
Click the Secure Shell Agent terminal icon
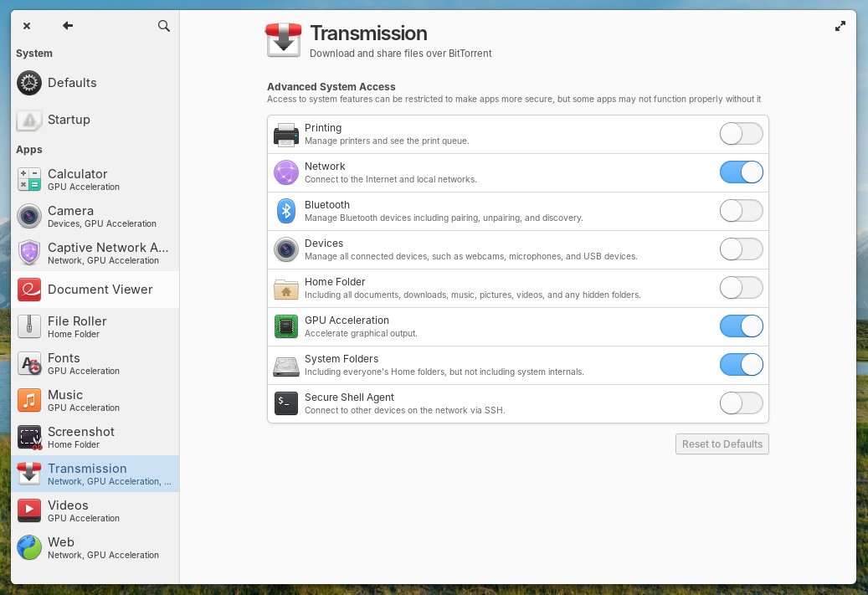[286, 403]
